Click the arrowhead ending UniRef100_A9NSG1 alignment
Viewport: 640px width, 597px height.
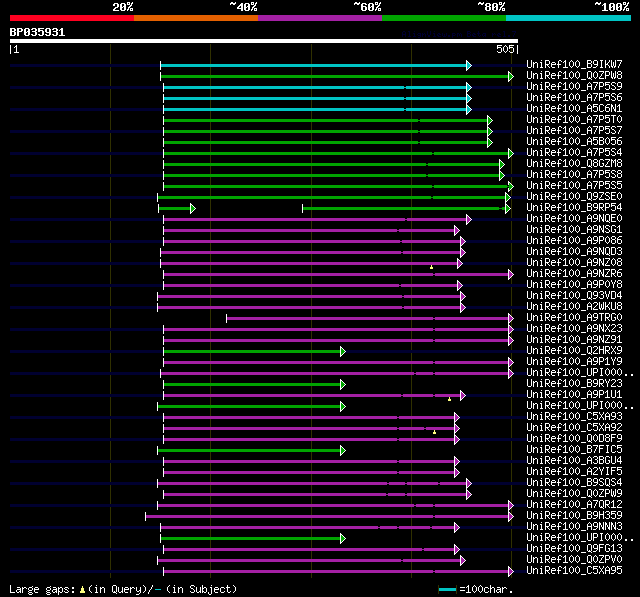457,231
